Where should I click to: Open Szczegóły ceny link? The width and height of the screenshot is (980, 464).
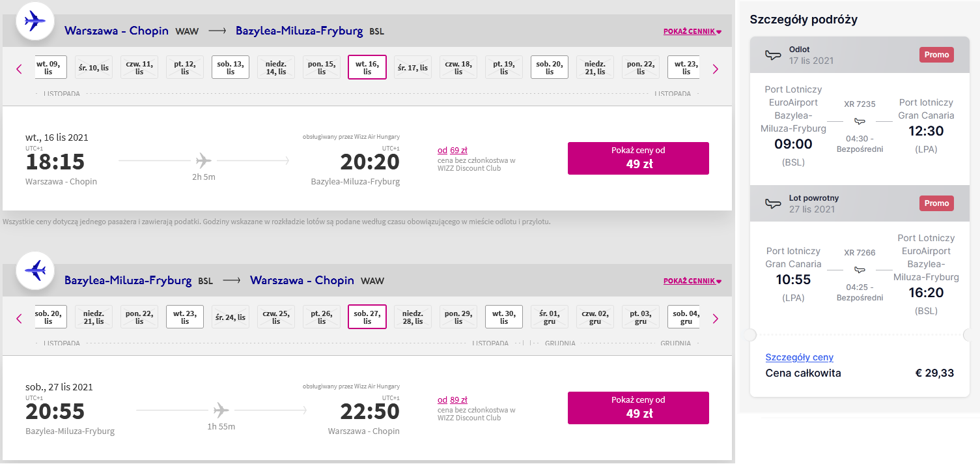point(800,357)
